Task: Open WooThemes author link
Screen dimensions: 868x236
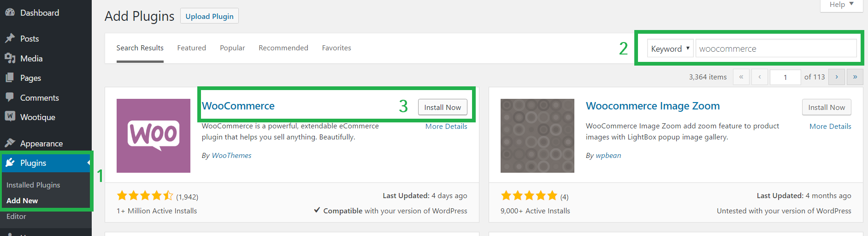Action: click(231, 155)
